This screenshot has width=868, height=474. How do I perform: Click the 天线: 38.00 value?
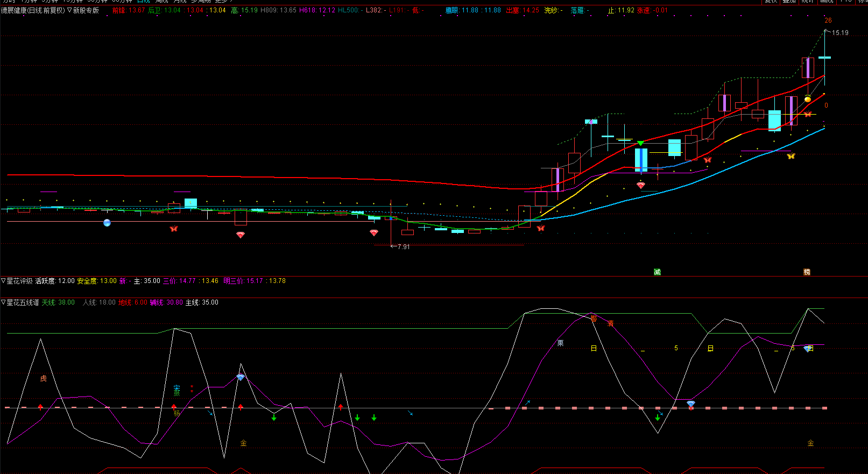click(58, 302)
